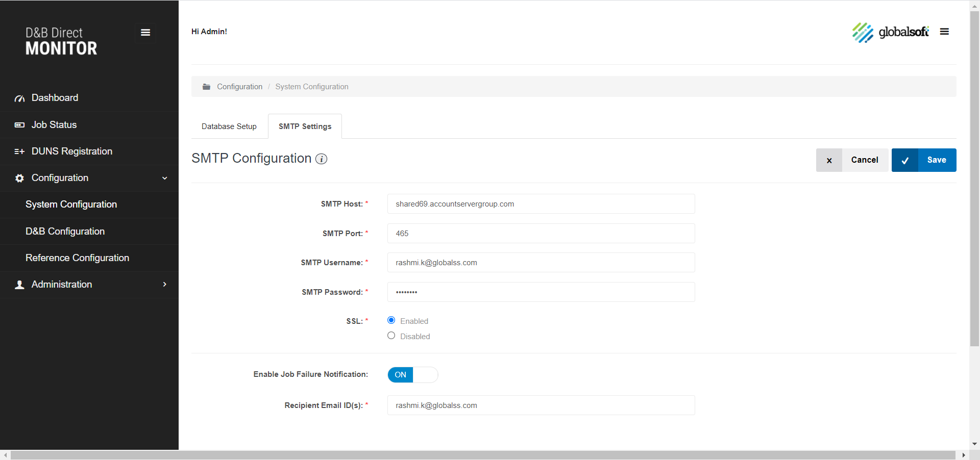
Task: Click vertical scrollbar down arrow
Action: click(x=974, y=445)
